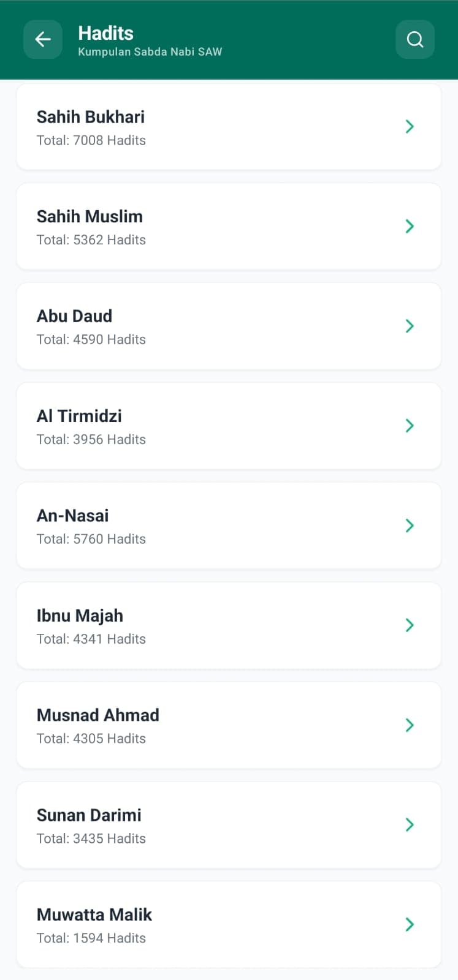Select the Sahih Muslim entry title
458x980 pixels.
click(90, 217)
